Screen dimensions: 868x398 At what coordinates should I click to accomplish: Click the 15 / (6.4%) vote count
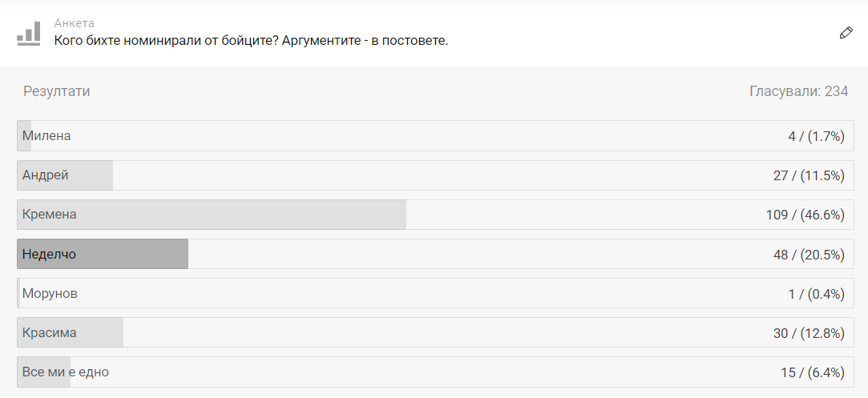[x=812, y=372]
